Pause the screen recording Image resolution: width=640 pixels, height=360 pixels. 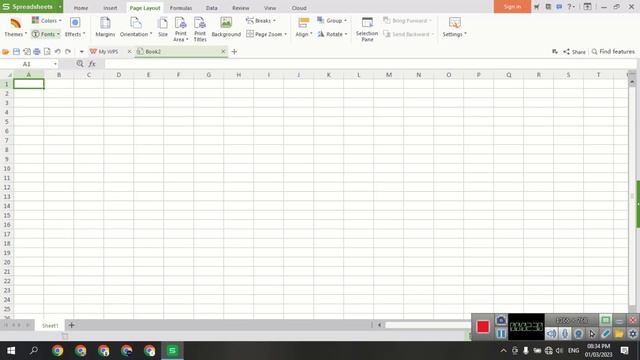click(501, 333)
